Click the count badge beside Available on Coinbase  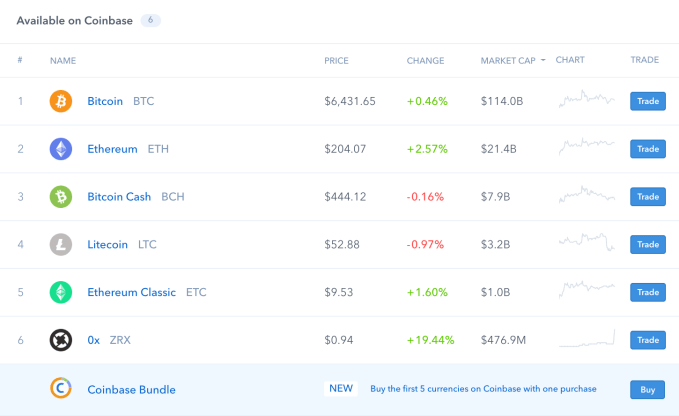click(150, 20)
